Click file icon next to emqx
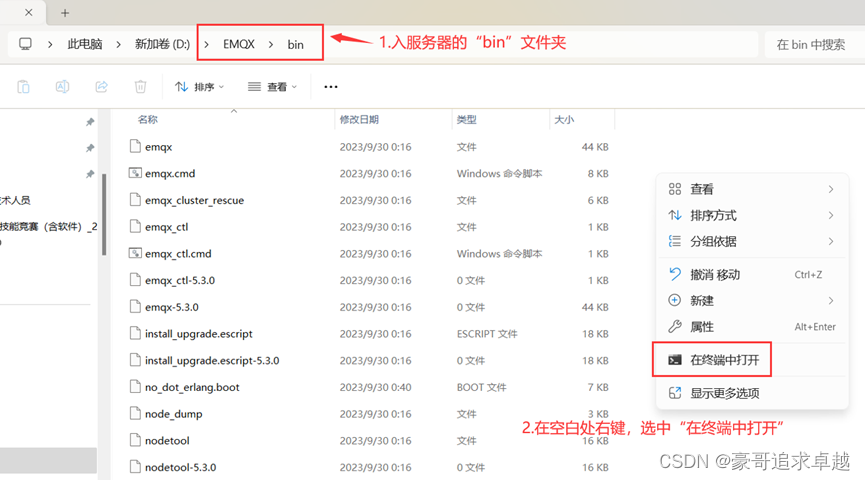Viewport: 865px width, 480px height. coord(135,146)
